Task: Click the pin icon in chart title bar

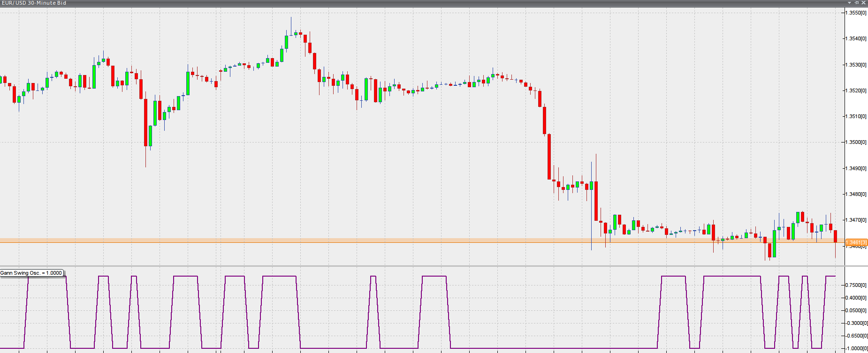Action: (856, 3)
